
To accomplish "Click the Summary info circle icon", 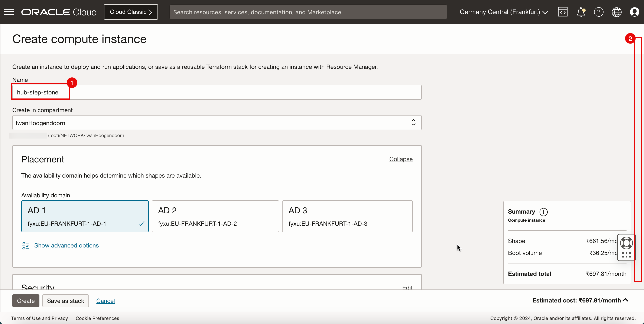I will [x=544, y=211].
